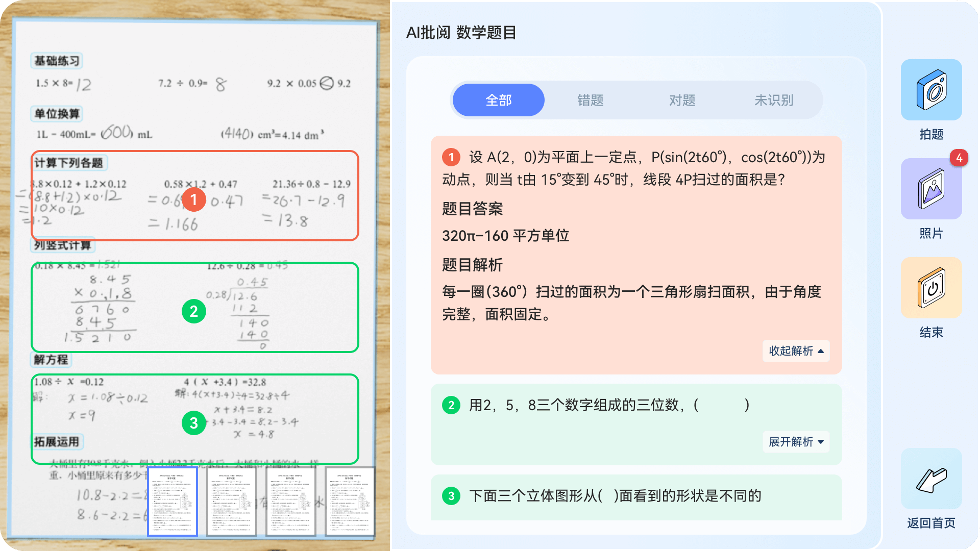Select the first page thumbnail

173,501
